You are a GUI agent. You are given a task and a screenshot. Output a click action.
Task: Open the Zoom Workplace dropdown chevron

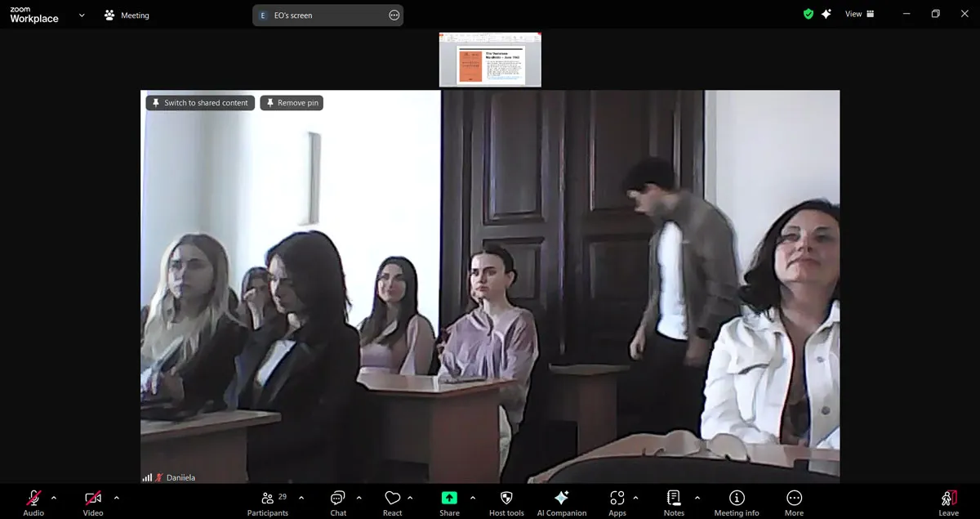pyautogui.click(x=82, y=15)
